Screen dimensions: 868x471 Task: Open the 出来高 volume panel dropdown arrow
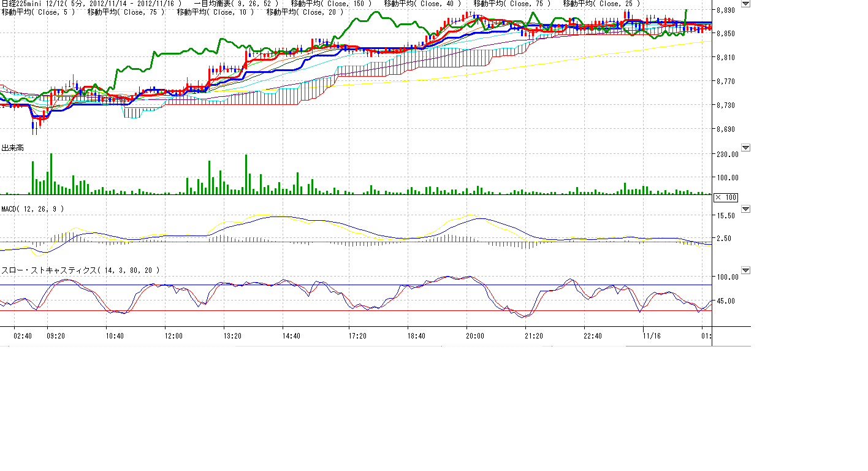[x=745, y=148]
